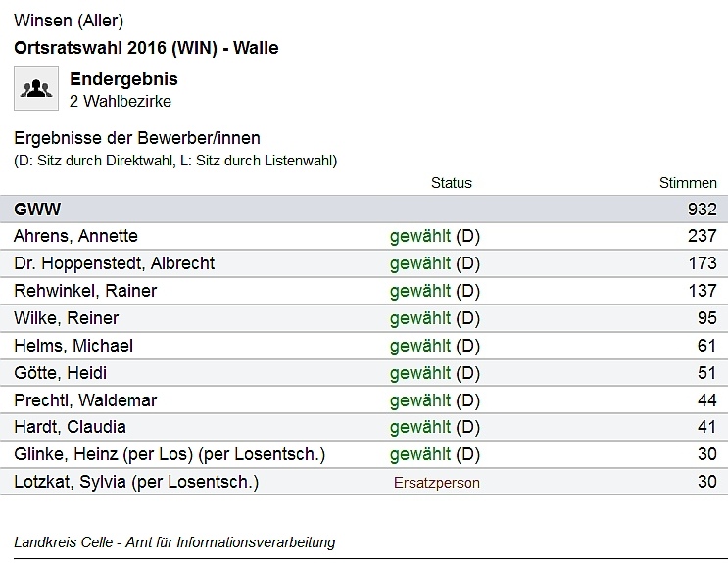Click on Wilke, Reiner name

(66, 318)
